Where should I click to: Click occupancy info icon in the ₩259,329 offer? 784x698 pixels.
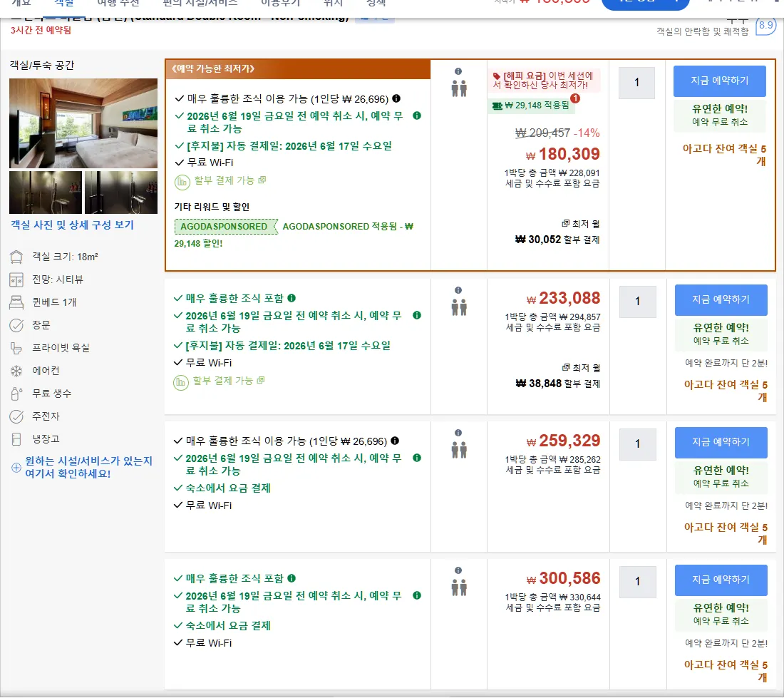(458, 433)
